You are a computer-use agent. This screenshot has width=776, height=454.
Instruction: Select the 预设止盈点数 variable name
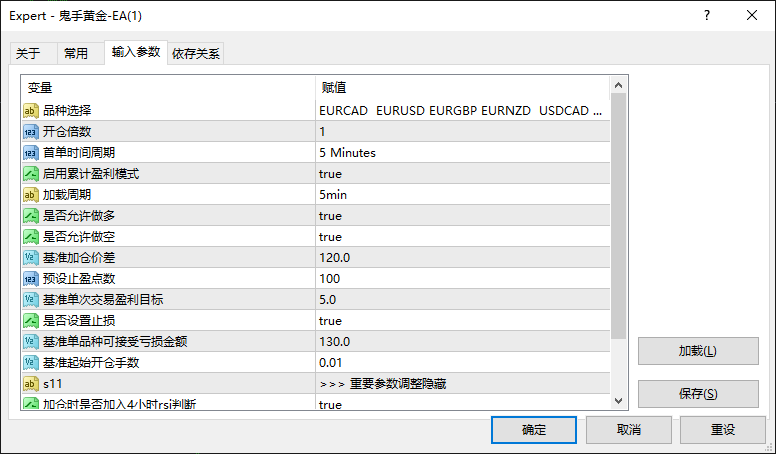coord(79,279)
